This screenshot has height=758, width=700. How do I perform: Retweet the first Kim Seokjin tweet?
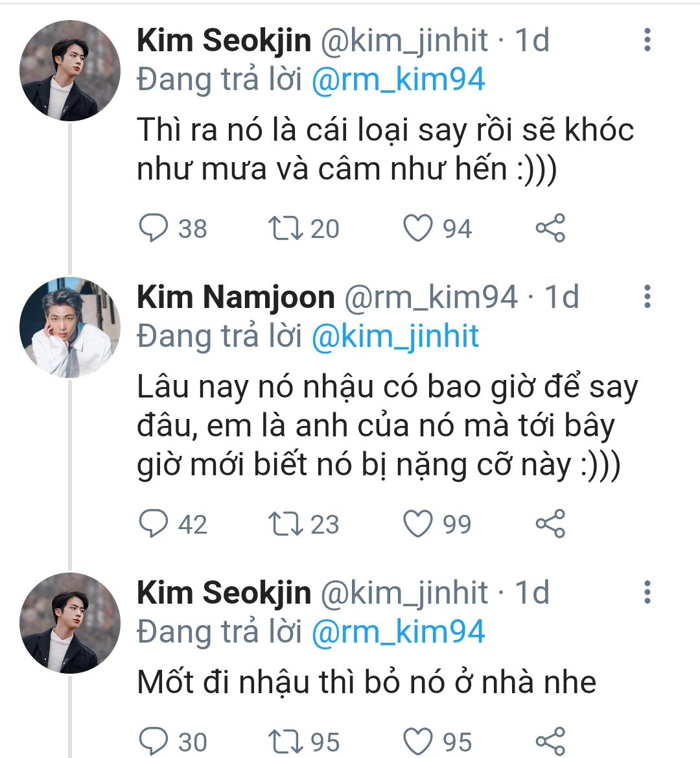[284, 228]
